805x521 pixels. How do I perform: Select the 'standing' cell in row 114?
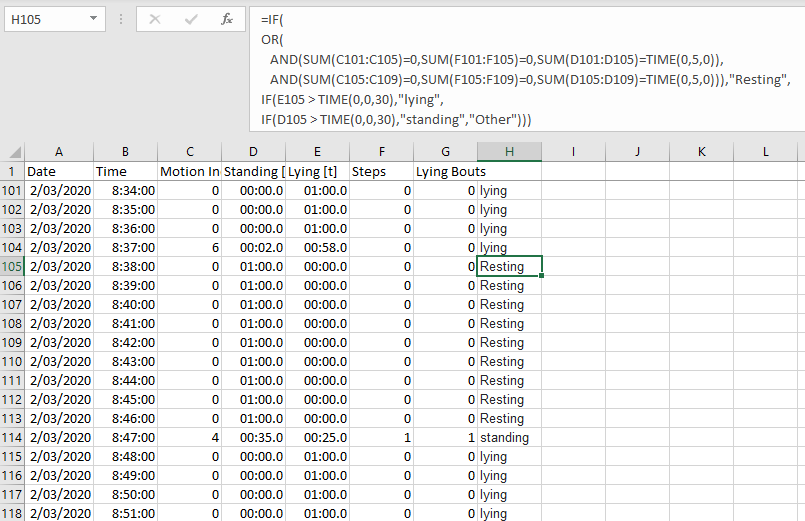tap(509, 437)
